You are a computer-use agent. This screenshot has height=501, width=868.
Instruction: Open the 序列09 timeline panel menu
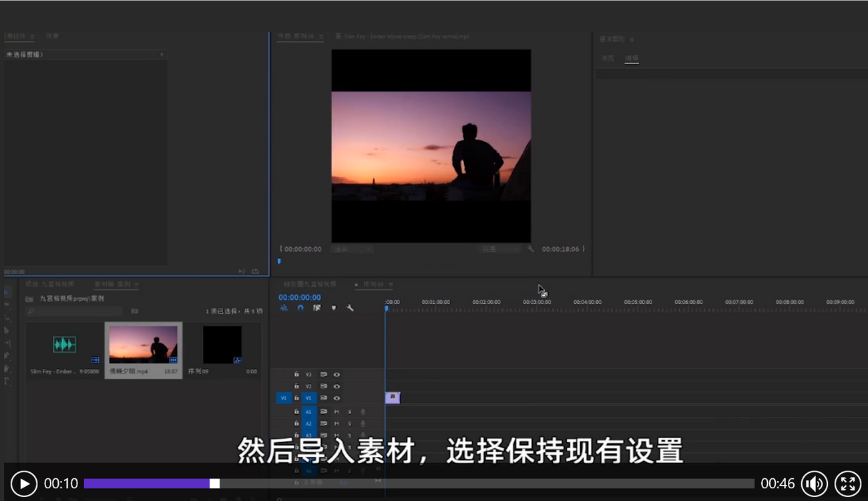[x=391, y=285]
